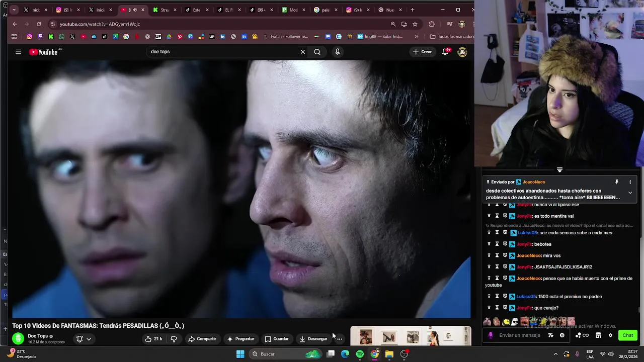Open 'Todos los marcadores' folder
Viewport: 644px width, 362px height.
coord(451,37)
